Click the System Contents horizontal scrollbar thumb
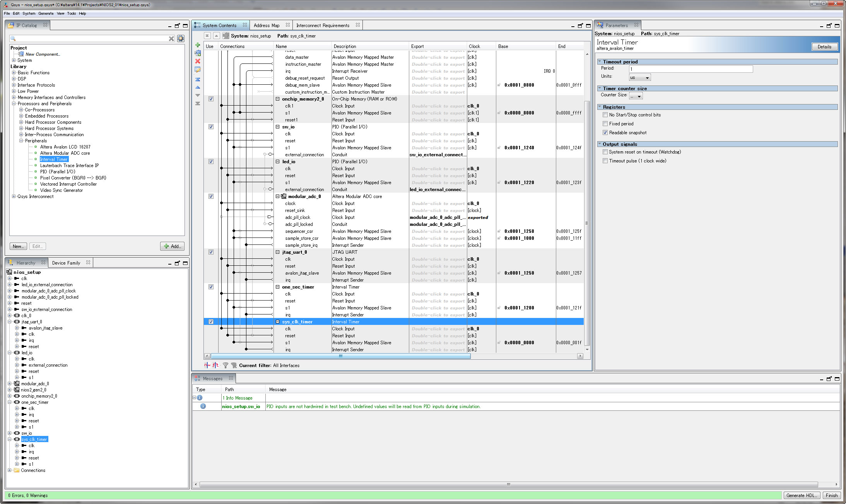The width and height of the screenshot is (846, 504). click(x=341, y=356)
